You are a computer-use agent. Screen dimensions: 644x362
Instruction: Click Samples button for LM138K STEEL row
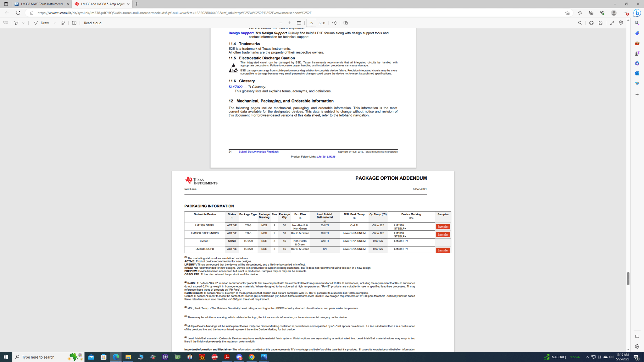443,227
